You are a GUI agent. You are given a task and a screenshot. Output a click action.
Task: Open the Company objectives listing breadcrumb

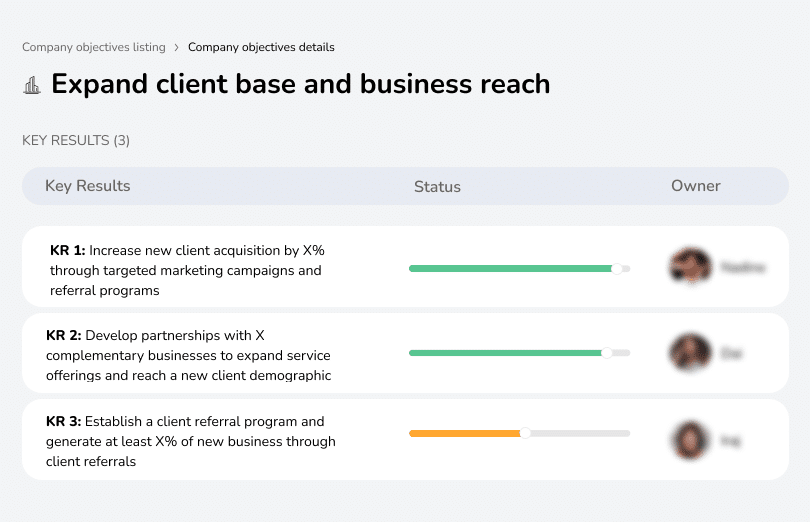pyautogui.click(x=94, y=47)
